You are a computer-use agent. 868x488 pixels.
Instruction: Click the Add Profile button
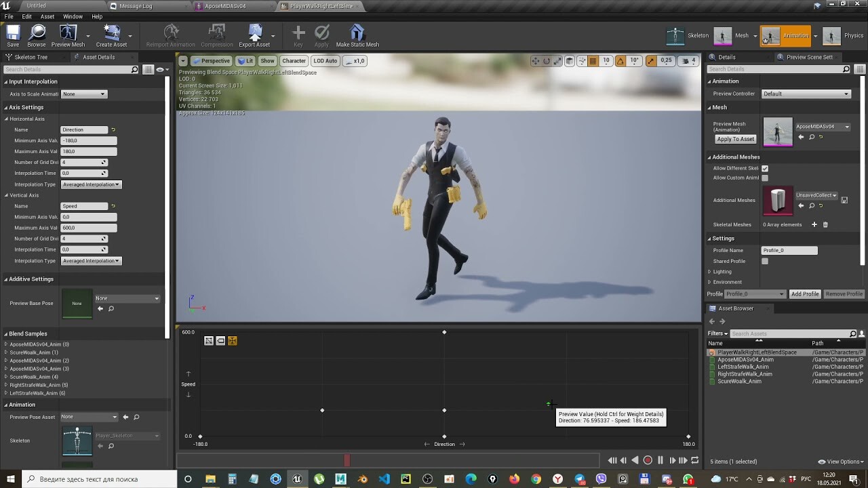[x=804, y=293]
